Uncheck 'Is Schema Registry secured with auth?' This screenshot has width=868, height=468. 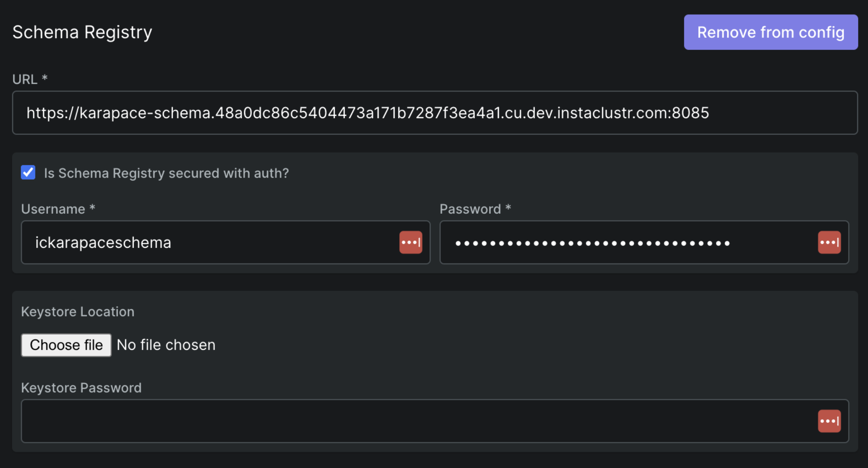click(28, 173)
